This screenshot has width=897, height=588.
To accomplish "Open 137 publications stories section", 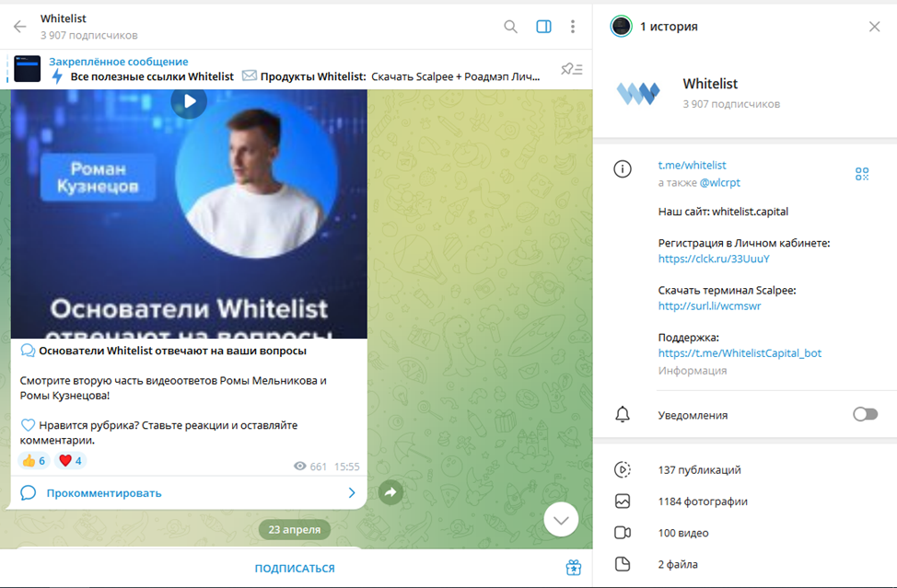I will (x=745, y=469).
